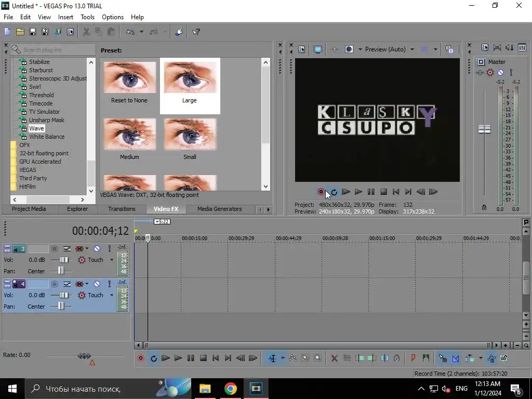Solo audio track 4

(109, 284)
